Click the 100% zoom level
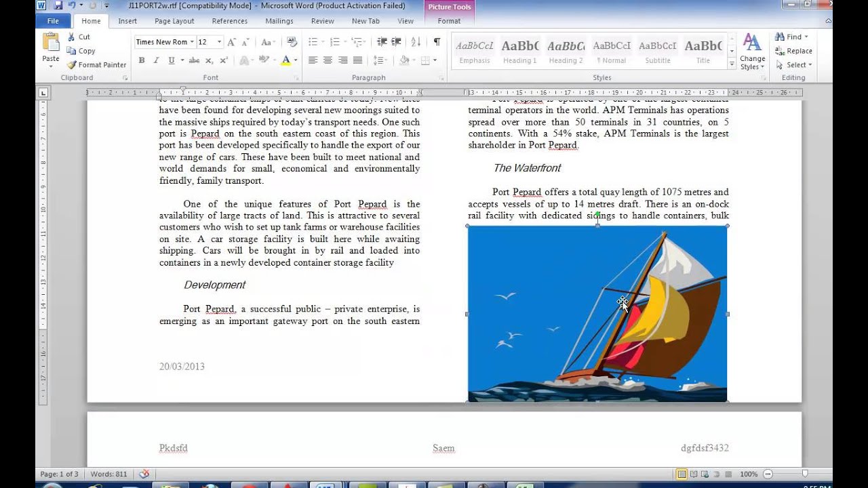868x488 pixels. [x=749, y=474]
